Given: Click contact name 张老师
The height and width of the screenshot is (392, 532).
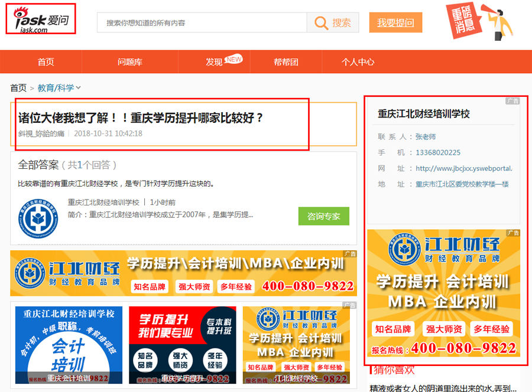Looking at the screenshot, I should point(426,136).
